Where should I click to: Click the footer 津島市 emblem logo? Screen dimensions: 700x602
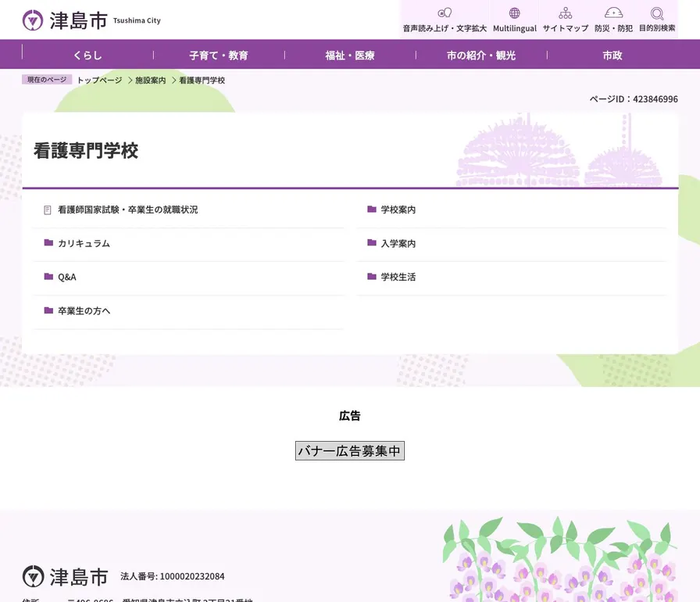coord(33,576)
